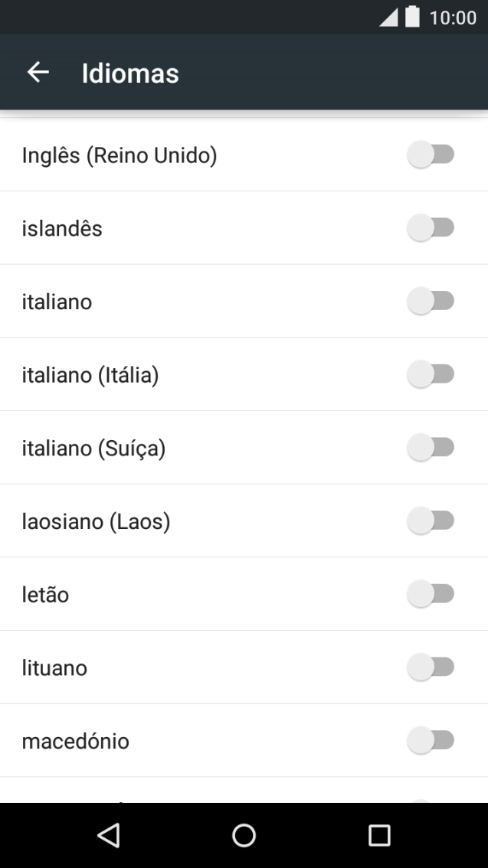488x868 pixels.
Task: Open Recents with the square button
Action: (379, 834)
